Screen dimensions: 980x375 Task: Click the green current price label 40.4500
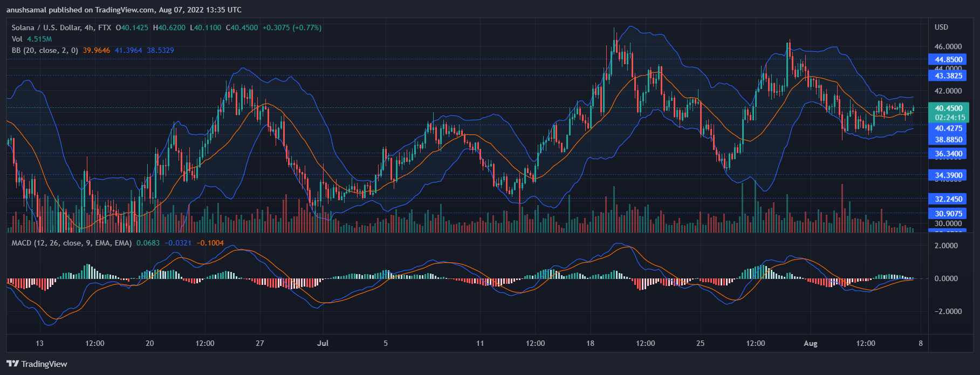click(x=948, y=108)
